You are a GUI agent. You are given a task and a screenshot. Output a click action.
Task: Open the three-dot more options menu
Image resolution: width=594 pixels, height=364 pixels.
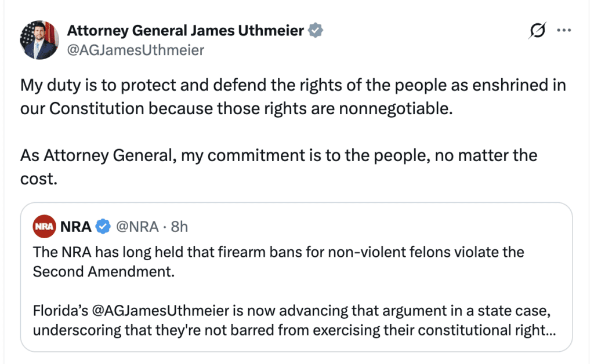[x=564, y=31]
